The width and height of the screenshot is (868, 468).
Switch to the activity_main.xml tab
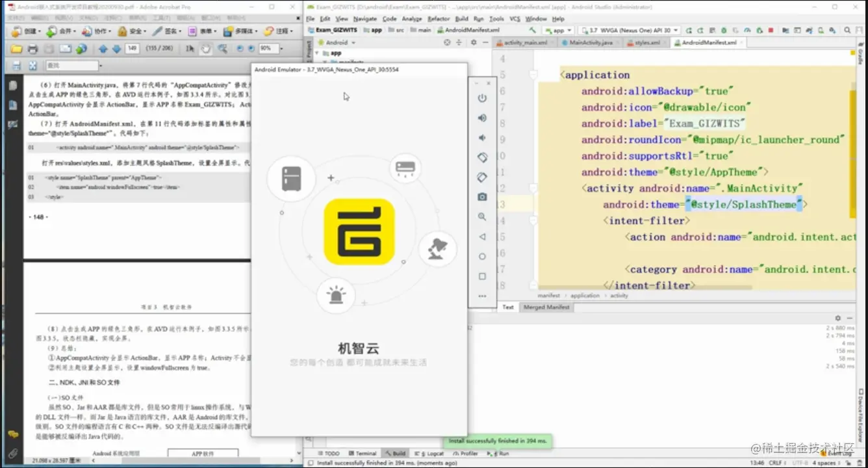pos(526,42)
